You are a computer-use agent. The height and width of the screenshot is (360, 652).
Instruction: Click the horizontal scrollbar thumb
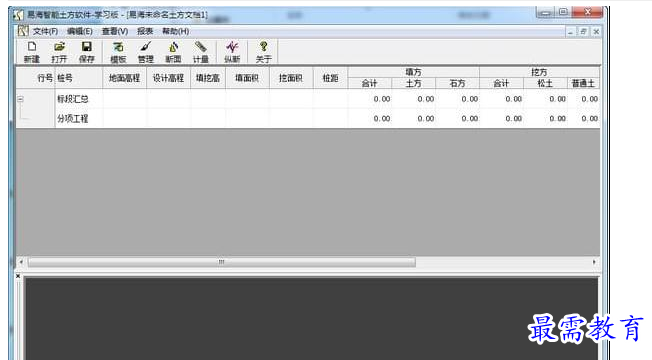click(x=222, y=262)
